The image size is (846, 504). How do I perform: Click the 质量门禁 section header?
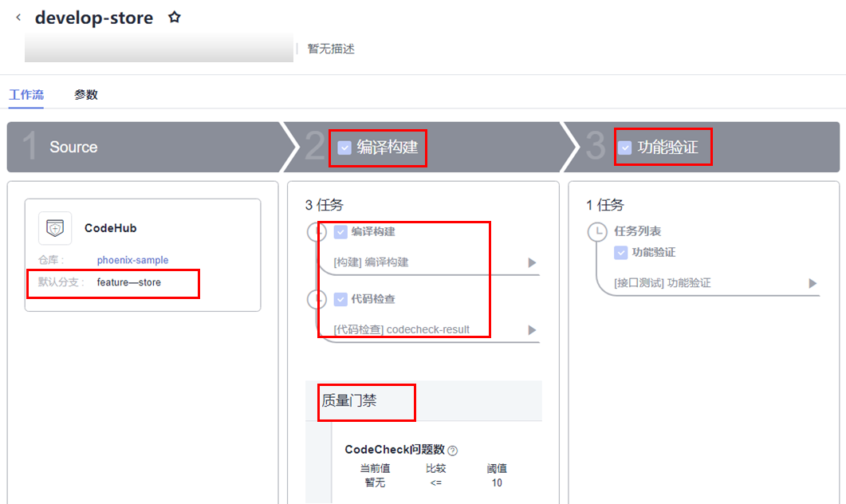click(x=349, y=400)
